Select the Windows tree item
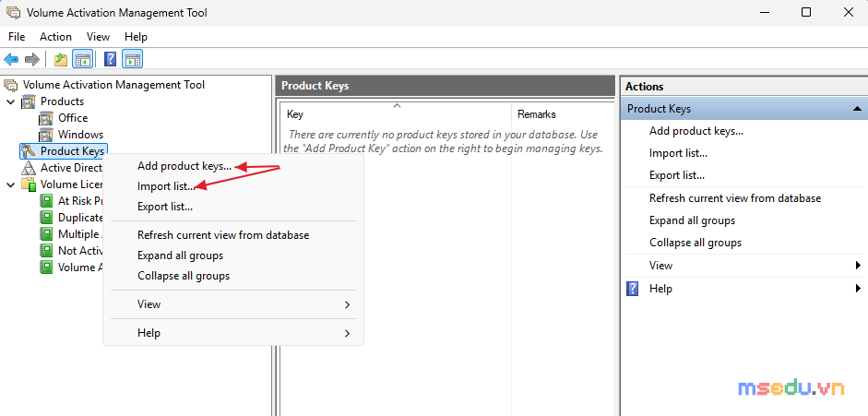This screenshot has width=868, height=416. pyautogui.click(x=80, y=135)
